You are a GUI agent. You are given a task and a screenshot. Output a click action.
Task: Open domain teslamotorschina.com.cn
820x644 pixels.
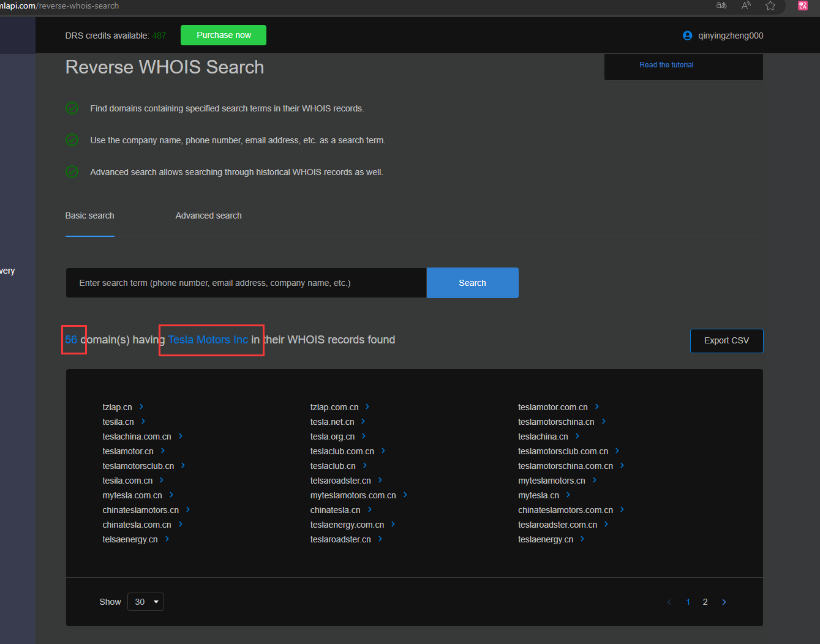point(565,466)
